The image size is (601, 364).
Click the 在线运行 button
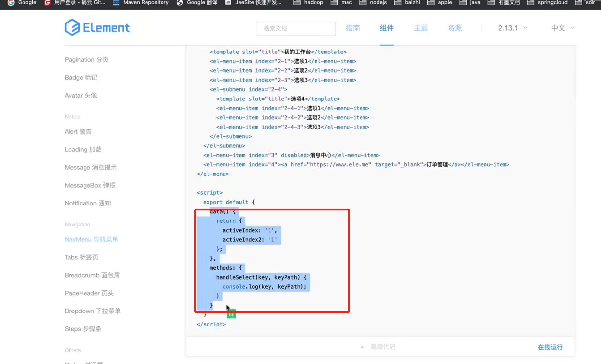[x=550, y=347]
